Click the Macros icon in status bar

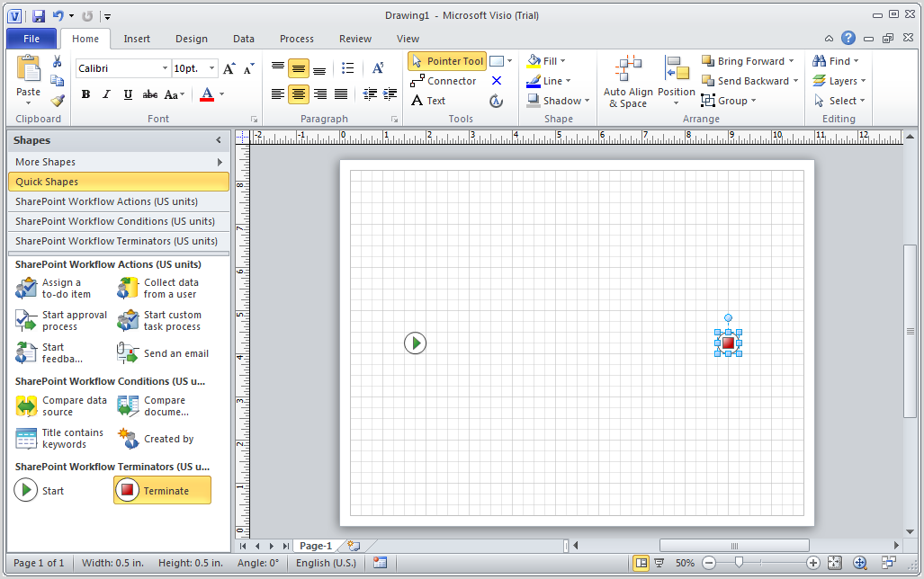tap(380, 563)
